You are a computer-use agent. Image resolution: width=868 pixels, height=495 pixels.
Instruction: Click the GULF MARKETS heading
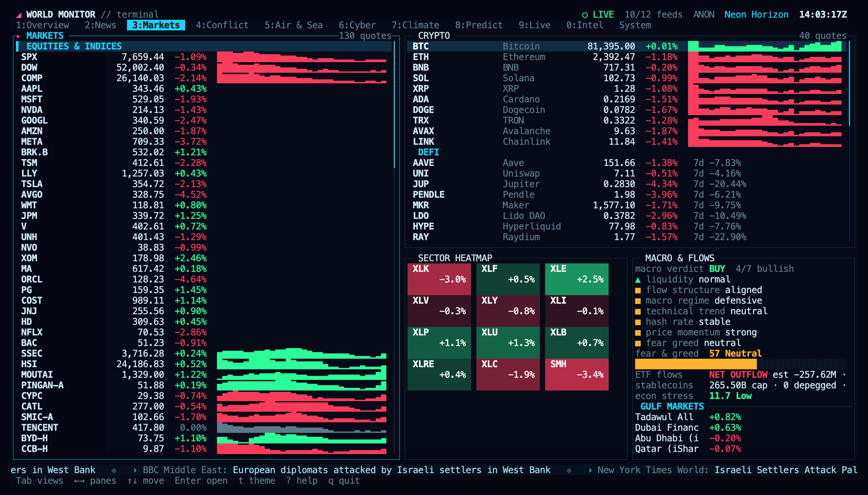click(x=672, y=406)
